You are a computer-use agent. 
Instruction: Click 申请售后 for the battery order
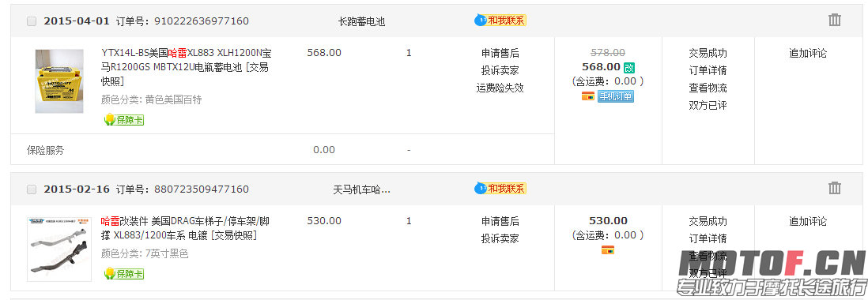(500, 53)
